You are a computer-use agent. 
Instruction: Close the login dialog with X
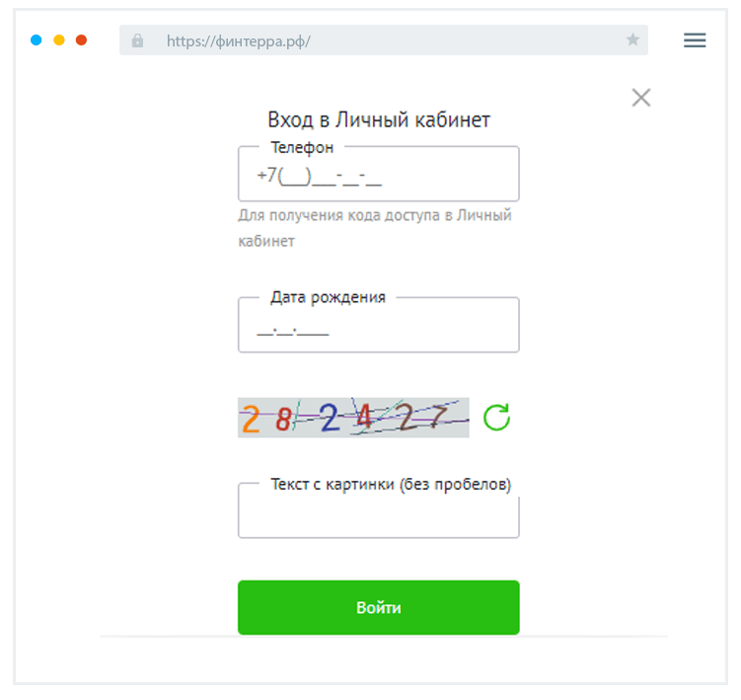(x=641, y=97)
